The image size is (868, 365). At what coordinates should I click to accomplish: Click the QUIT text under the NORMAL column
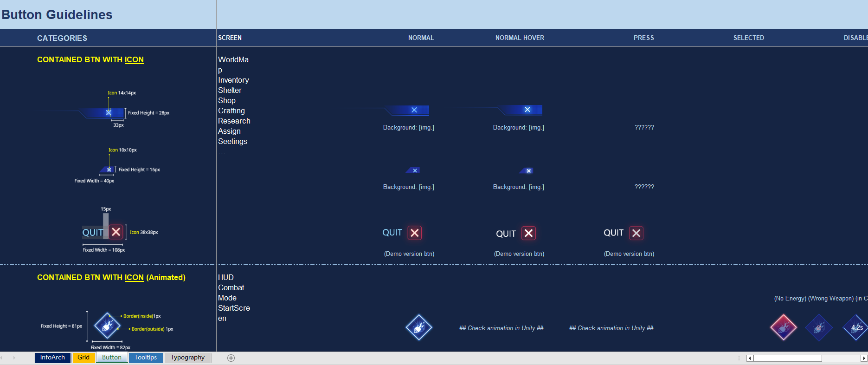[x=392, y=233]
